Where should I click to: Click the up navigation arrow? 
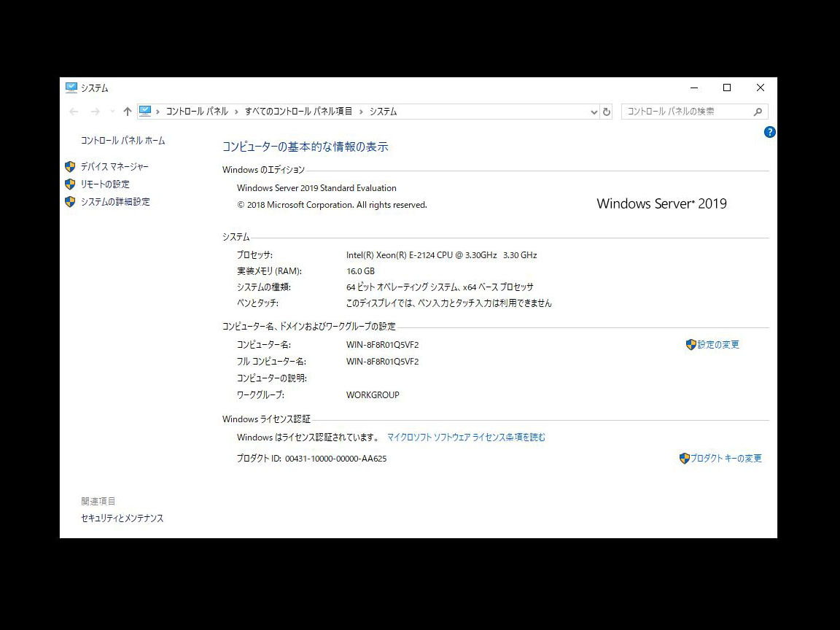[x=128, y=111]
